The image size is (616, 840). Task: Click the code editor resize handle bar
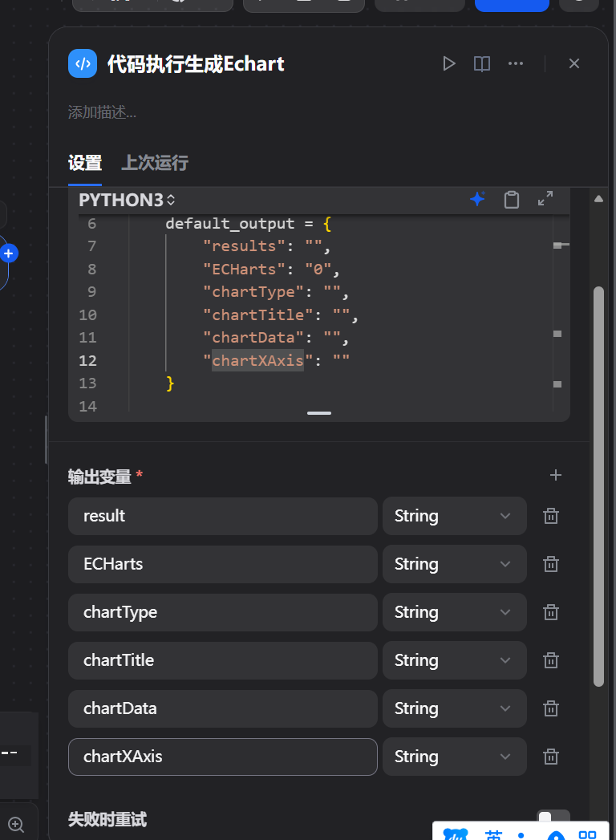pyautogui.click(x=319, y=413)
